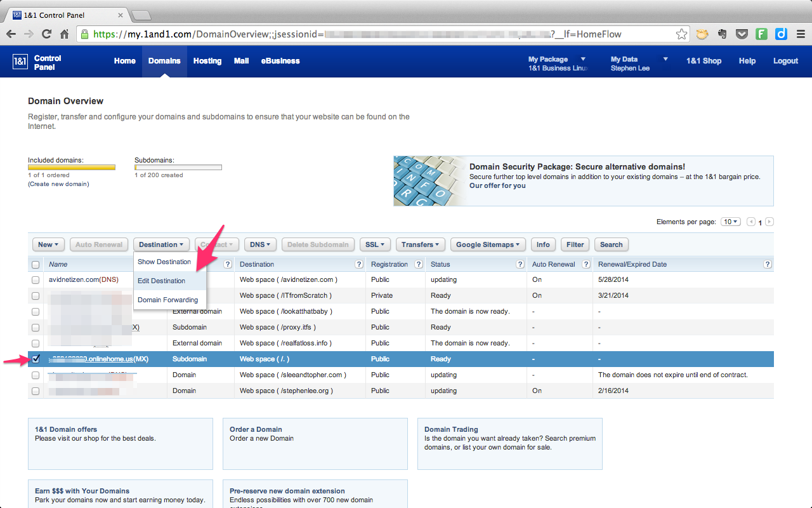Image resolution: width=812 pixels, height=508 pixels.
Task: Uncheck the onlinehome.us subdomain checkbox
Action: [36, 359]
